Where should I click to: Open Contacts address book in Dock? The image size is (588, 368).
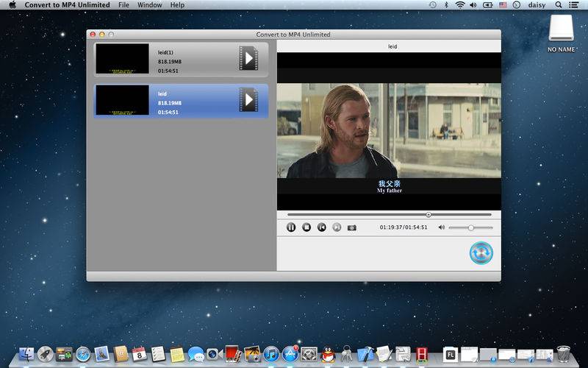pos(121,354)
